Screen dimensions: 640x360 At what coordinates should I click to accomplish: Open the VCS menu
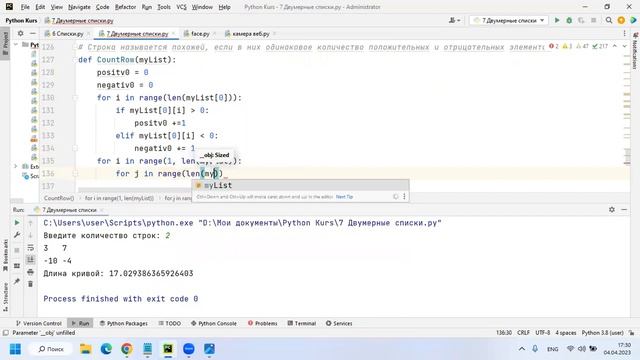click(x=181, y=7)
